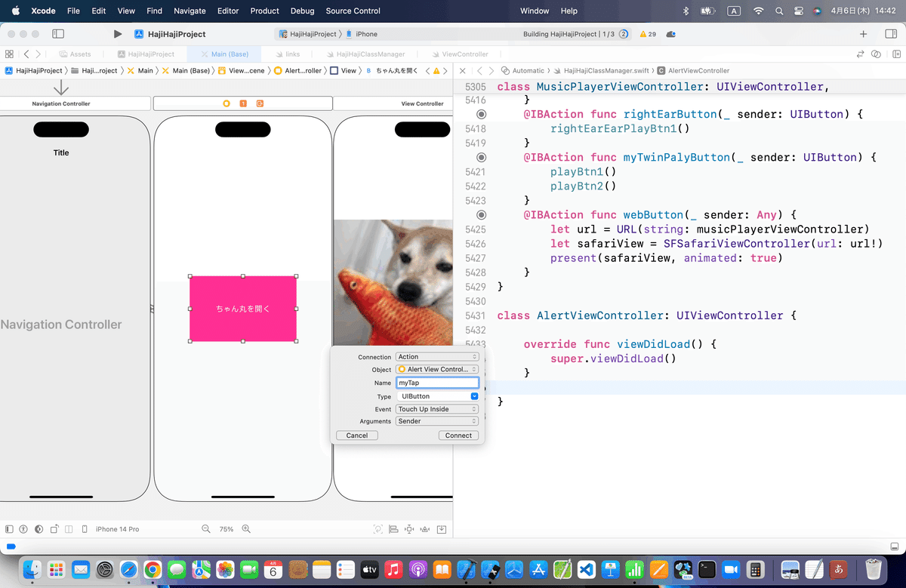Click the Add New Constraints icon
Viewport: 906px width, 588px height.
(409, 529)
